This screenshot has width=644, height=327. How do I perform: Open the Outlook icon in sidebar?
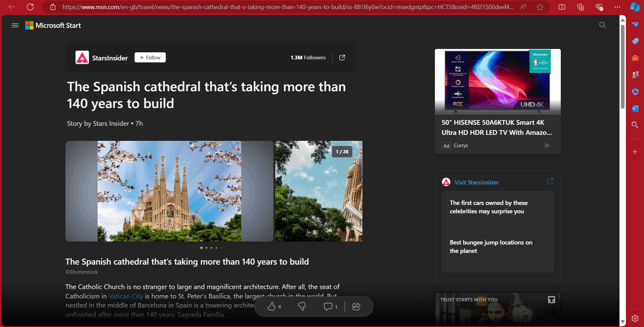tap(635, 108)
